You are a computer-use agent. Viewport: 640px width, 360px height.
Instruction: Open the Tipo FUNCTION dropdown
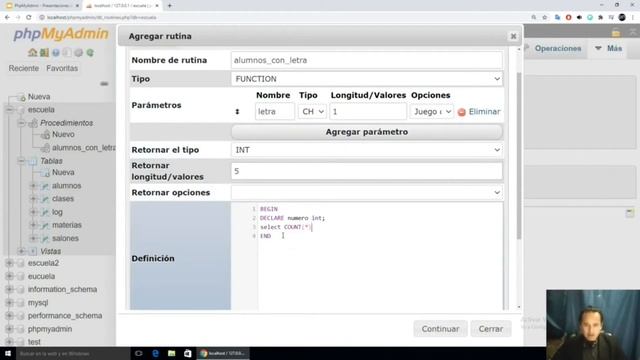[367, 79]
